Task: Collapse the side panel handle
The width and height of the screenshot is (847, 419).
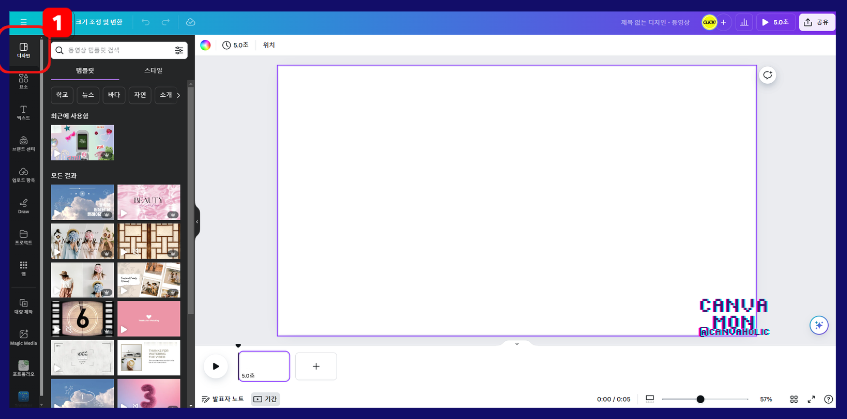Action: 197,221
